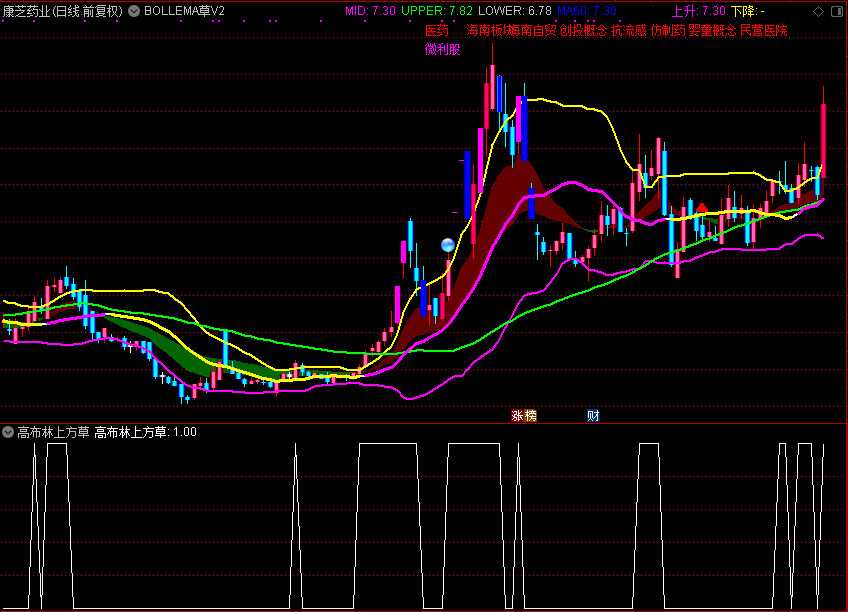Select the 高布林上方草 indicator label
The width and height of the screenshot is (848, 612).
tap(52, 432)
